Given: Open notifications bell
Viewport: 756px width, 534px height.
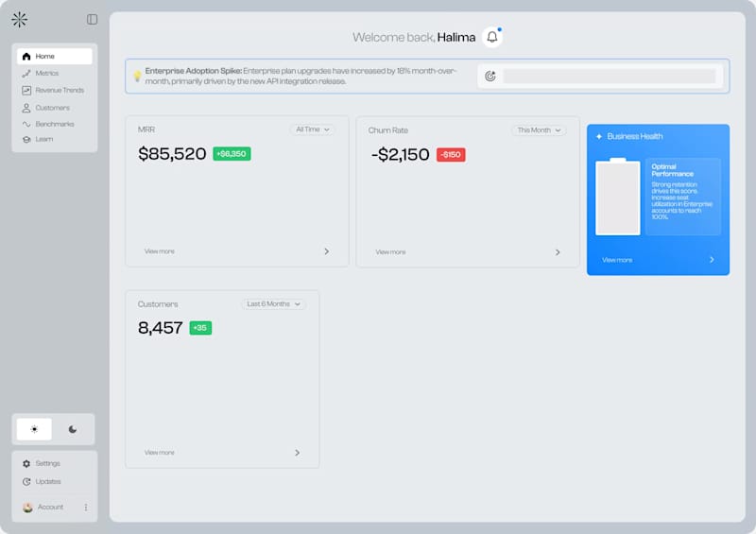Looking at the screenshot, I should pos(492,37).
